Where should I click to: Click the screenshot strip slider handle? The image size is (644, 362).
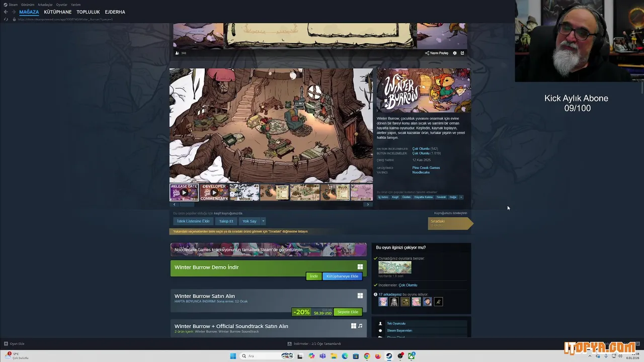187,204
